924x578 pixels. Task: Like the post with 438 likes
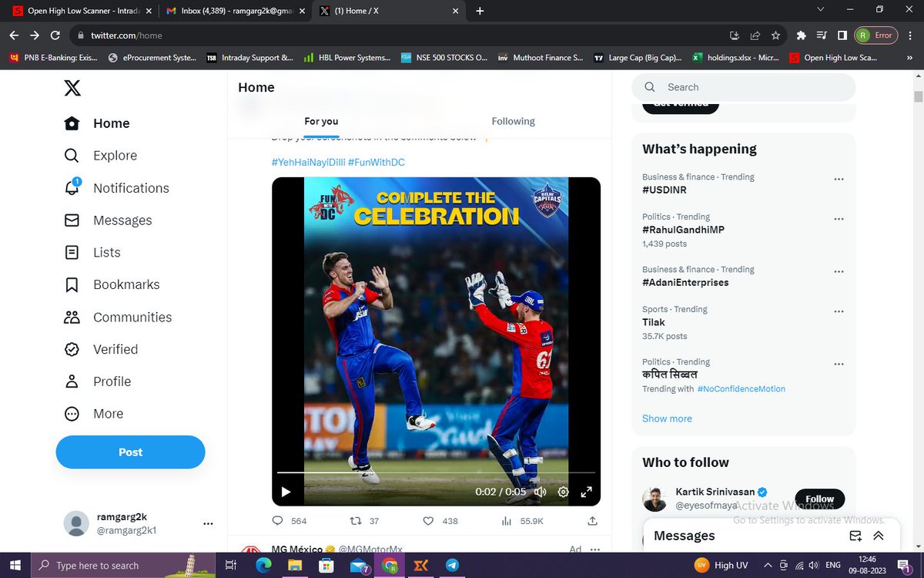click(440, 521)
